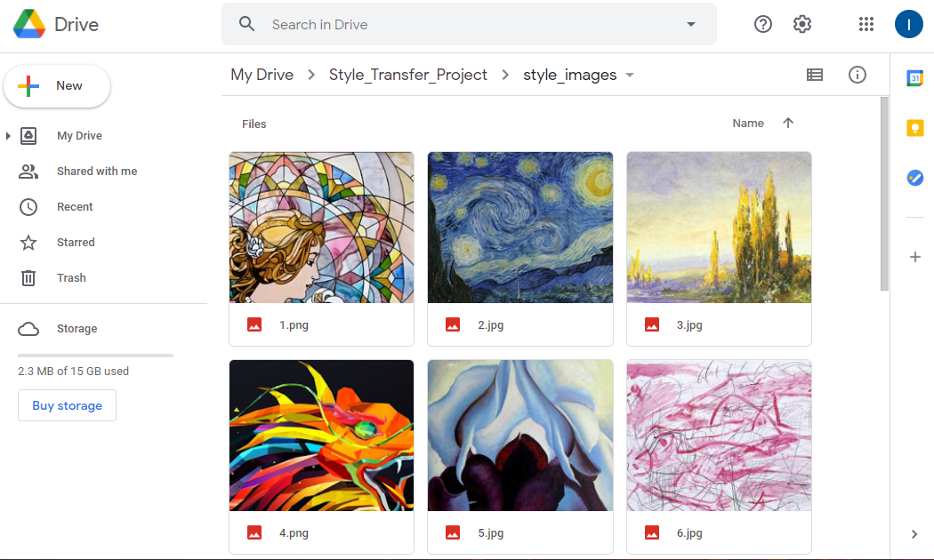This screenshot has width=934, height=560.
Task: Click the storage usage progress bar
Action: pyautogui.click(x=95, y=356)
